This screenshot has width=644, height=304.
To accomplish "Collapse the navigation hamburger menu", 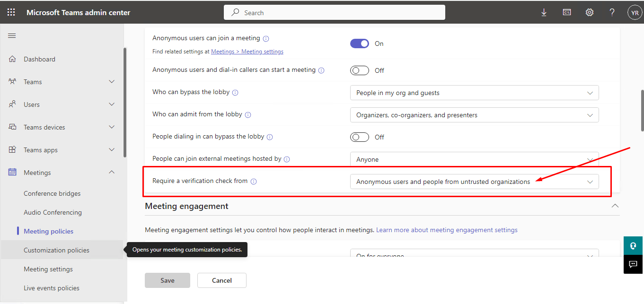I will (12, 36).
